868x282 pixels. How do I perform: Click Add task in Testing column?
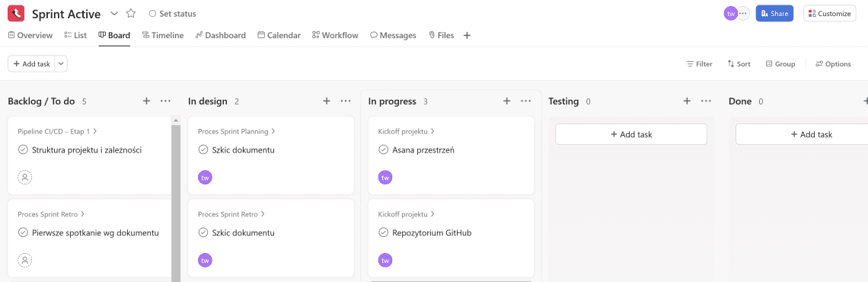[x=631, y=134]
